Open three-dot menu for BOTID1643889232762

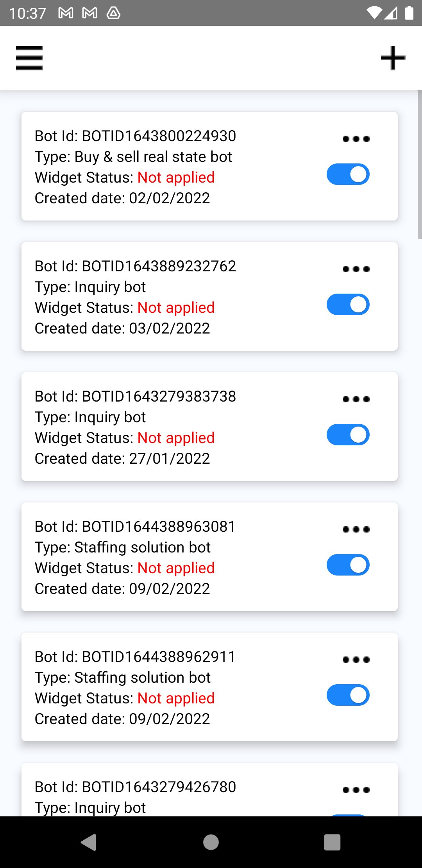[356, 269]
